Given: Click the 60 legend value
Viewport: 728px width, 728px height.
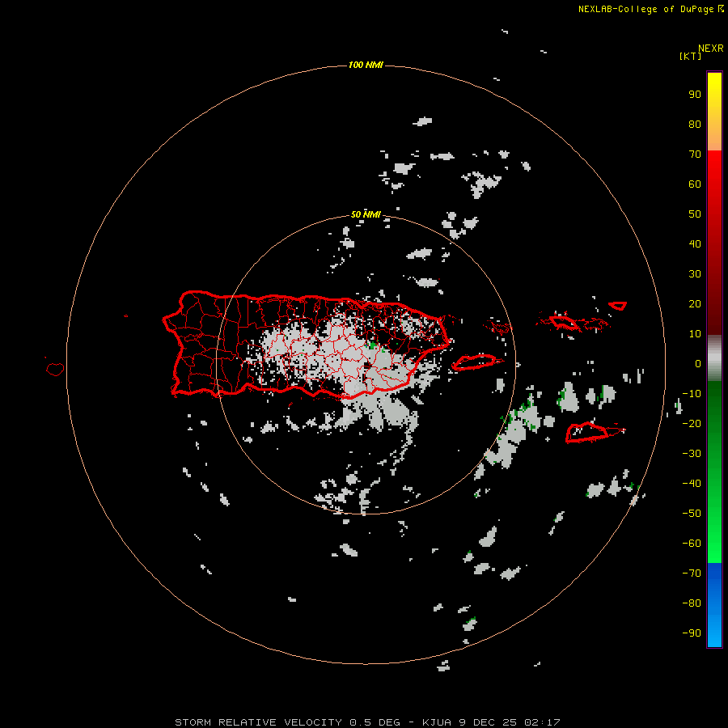Looking at the screenshot, I should point(695,184).
